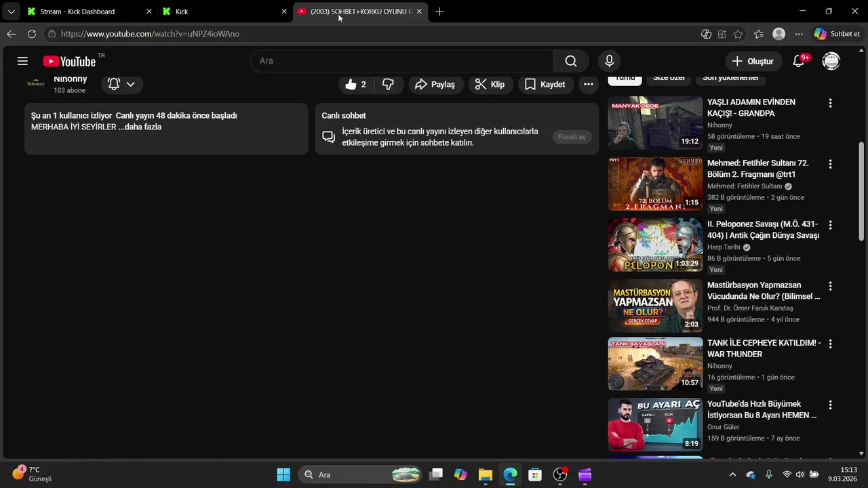This screenshot has height=488, width=868.
Task: Open Microsoft Store from taskbar
Action: (x=535, y=474)
